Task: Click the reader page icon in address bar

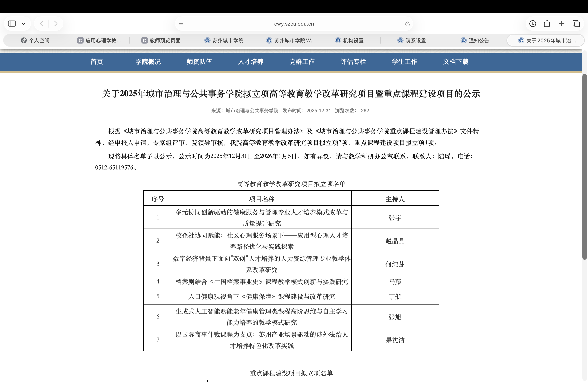Action: click(181, 24)
